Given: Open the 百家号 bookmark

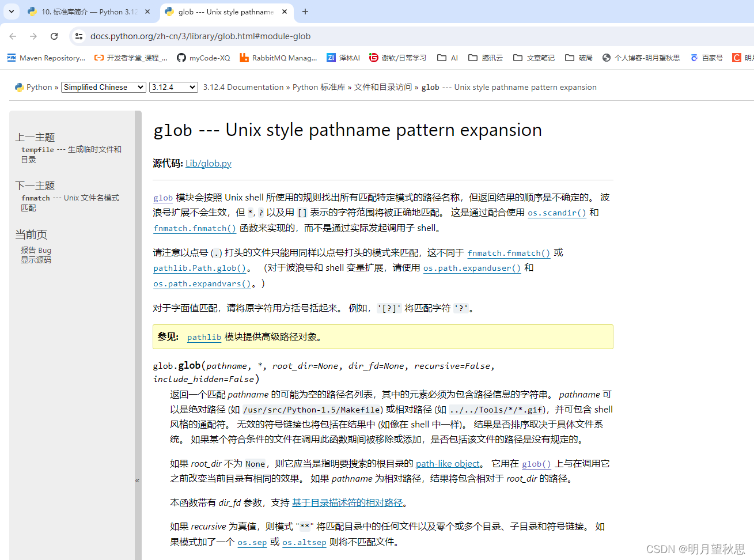Looking at the screenshot, I should [706, 58].
